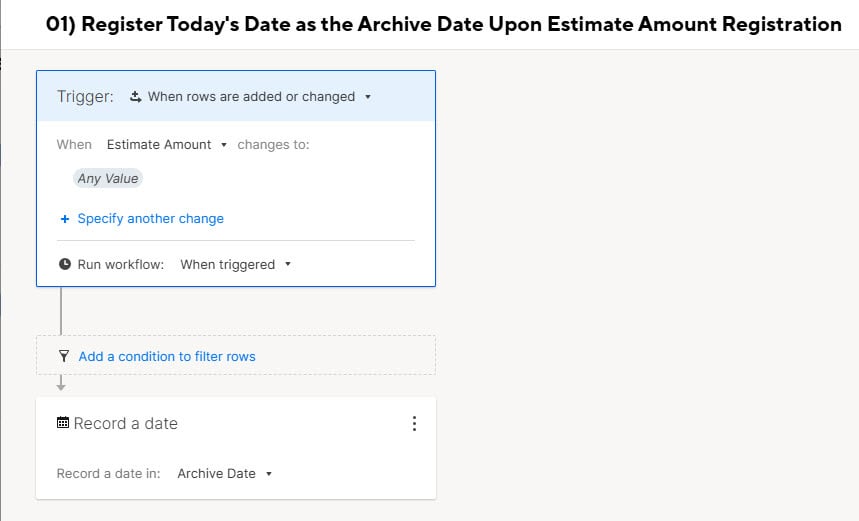Open the trigger type dropdown arrow
The image size is (859, 521).
368,97
